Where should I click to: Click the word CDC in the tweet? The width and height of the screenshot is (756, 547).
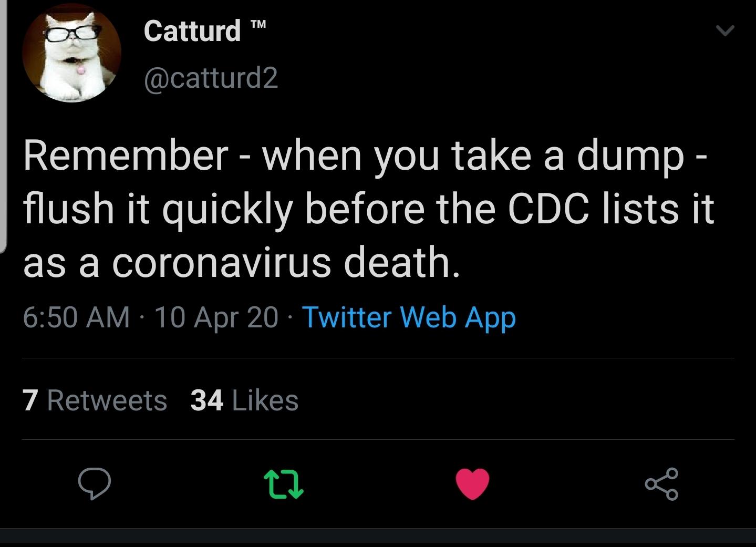click(x=548, y=209)
